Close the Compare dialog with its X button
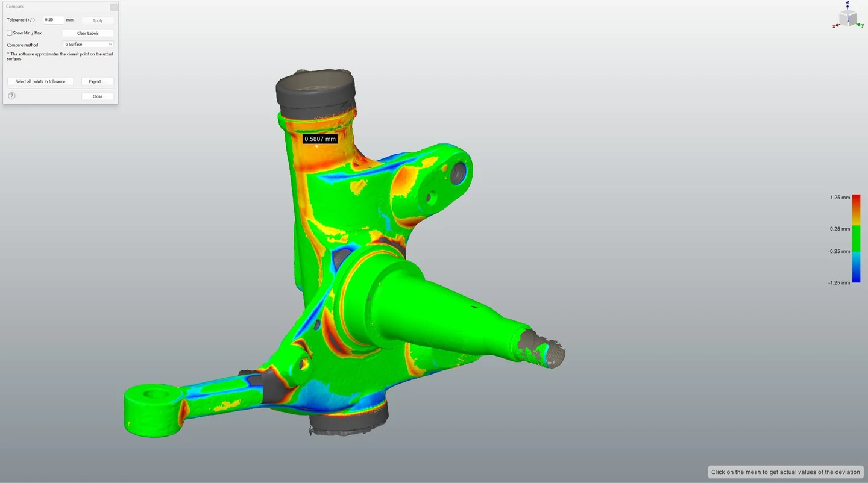Viewport: 868px width, 483px height. (113, 7)
